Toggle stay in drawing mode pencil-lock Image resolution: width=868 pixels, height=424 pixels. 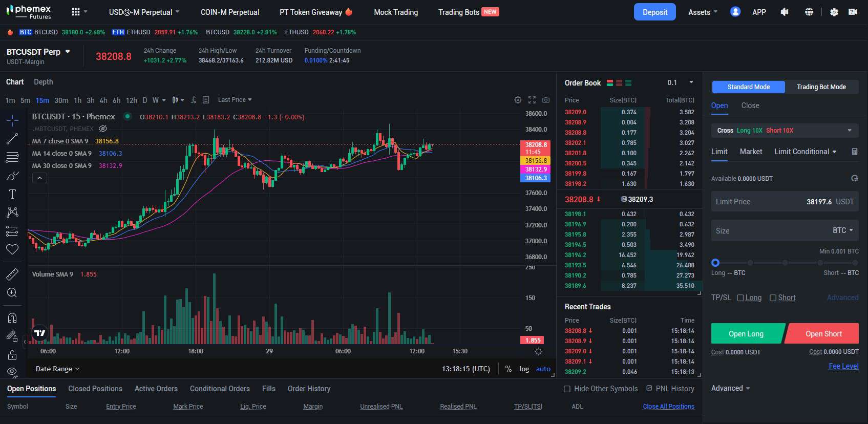(12, 336)
